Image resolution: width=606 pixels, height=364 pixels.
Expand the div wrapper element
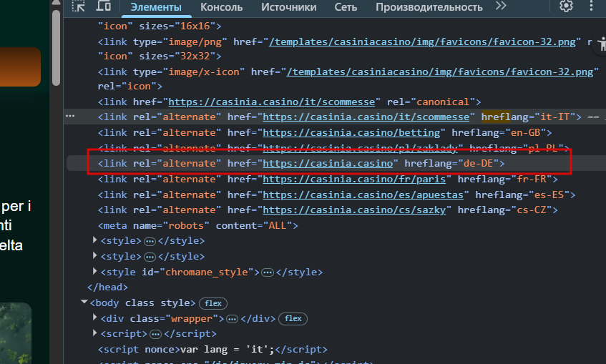[x=94, y=318]
